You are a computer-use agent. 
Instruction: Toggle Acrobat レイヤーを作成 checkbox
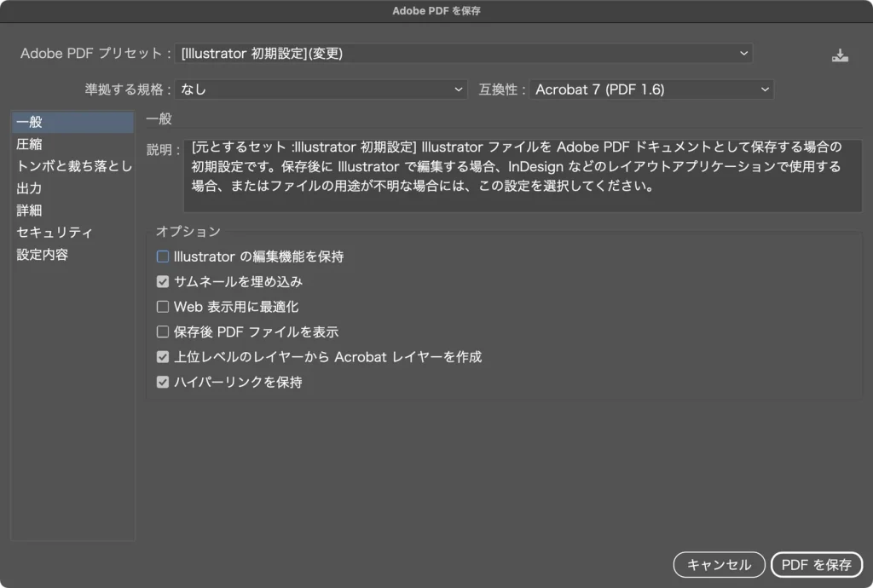click(x=163, y=357)
